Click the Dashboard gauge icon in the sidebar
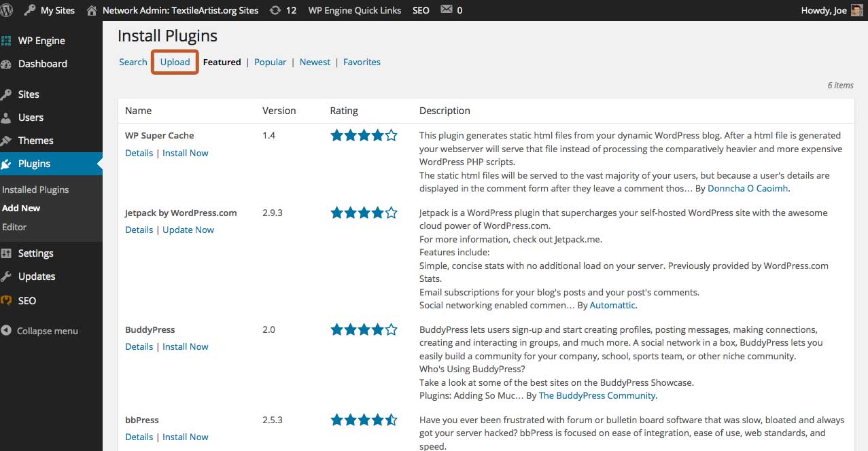This screenshot has width=868, height=451. pos(7,64)
